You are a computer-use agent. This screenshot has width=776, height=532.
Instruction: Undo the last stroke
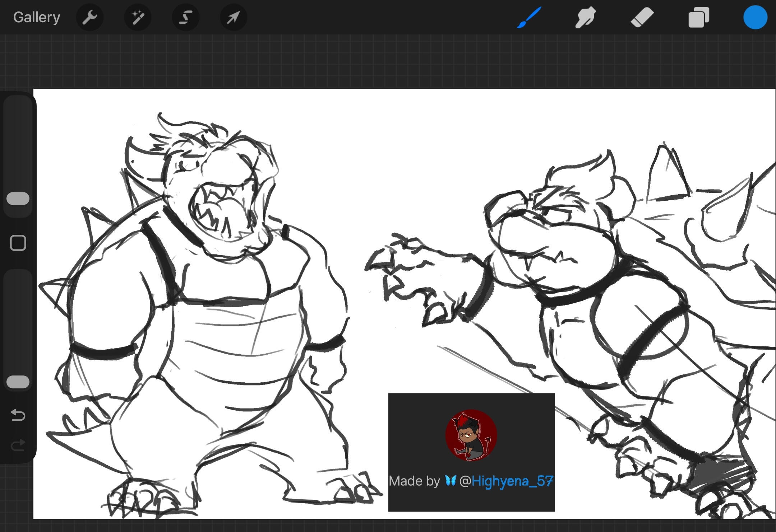(x=18, y=415)
